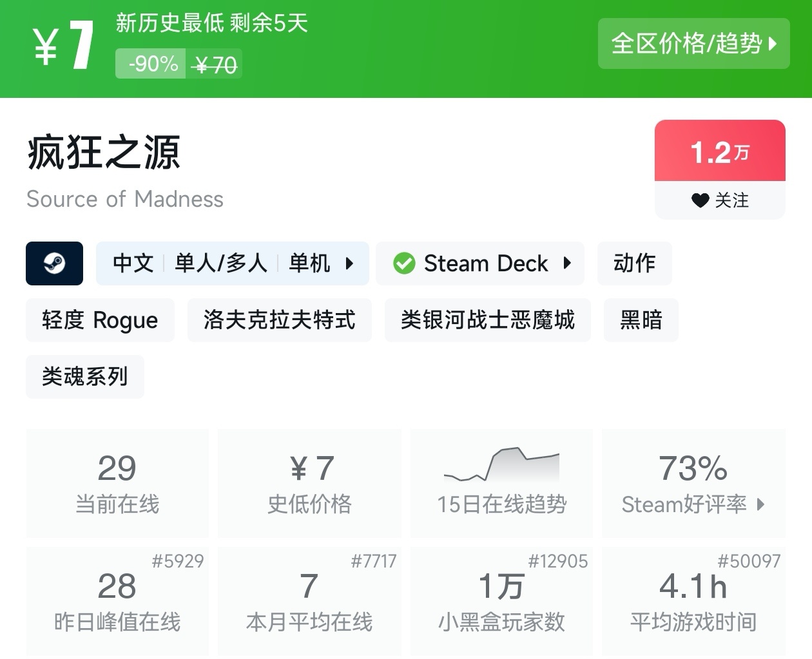
Task: Select the 轻度 Rogue tag
Action: [100, 320]
